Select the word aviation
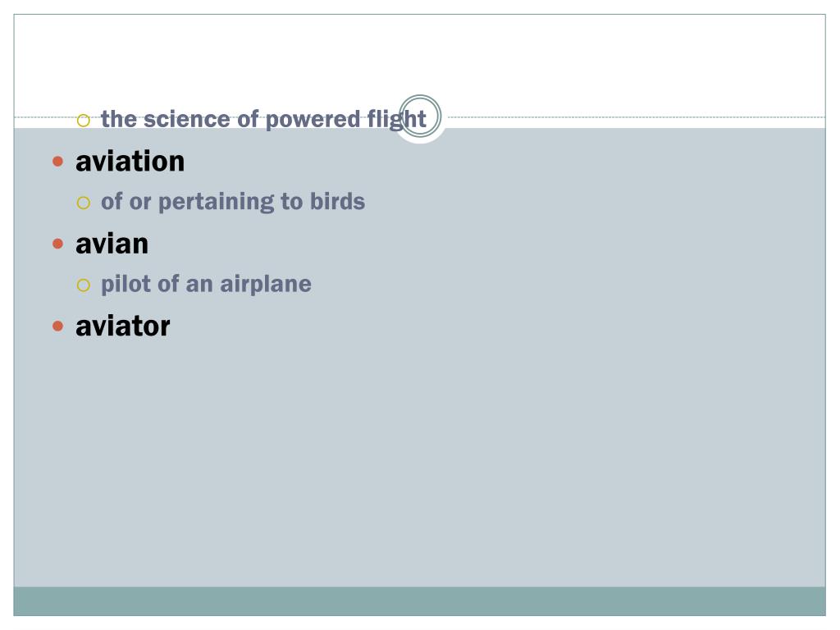The image size is (840, 630). (130, 162)
